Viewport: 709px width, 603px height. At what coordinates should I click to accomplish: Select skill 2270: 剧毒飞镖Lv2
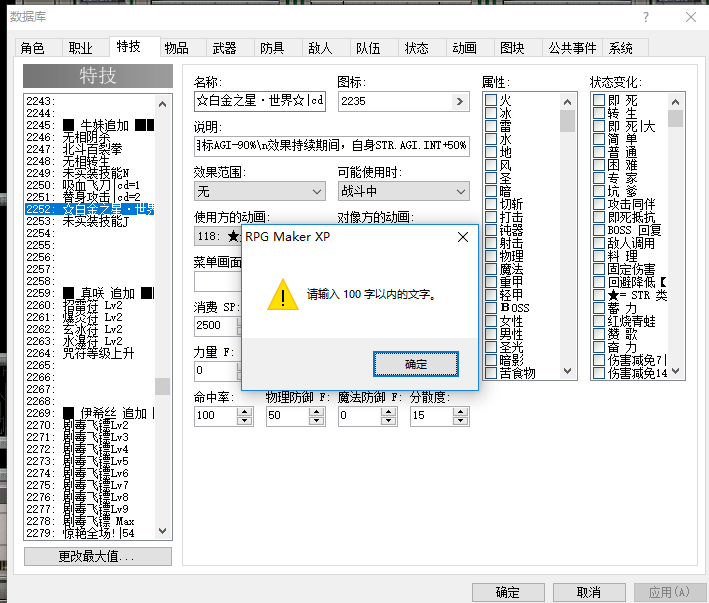point(90,425)
